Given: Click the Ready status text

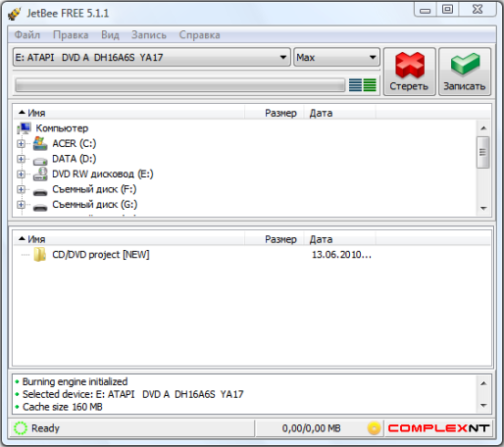Looking at the screenshot, I should pos(45,428).
